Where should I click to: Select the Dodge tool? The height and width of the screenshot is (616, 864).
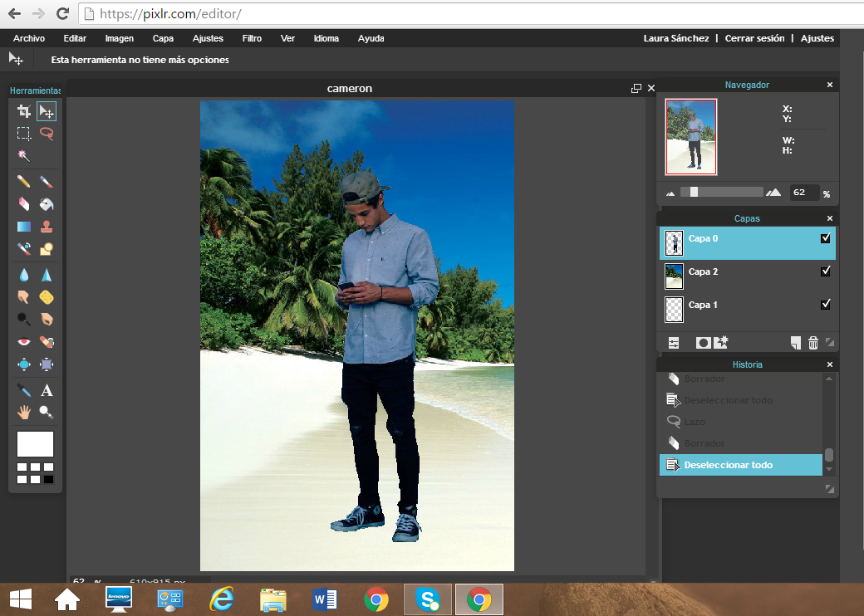[x=24, y=320]
